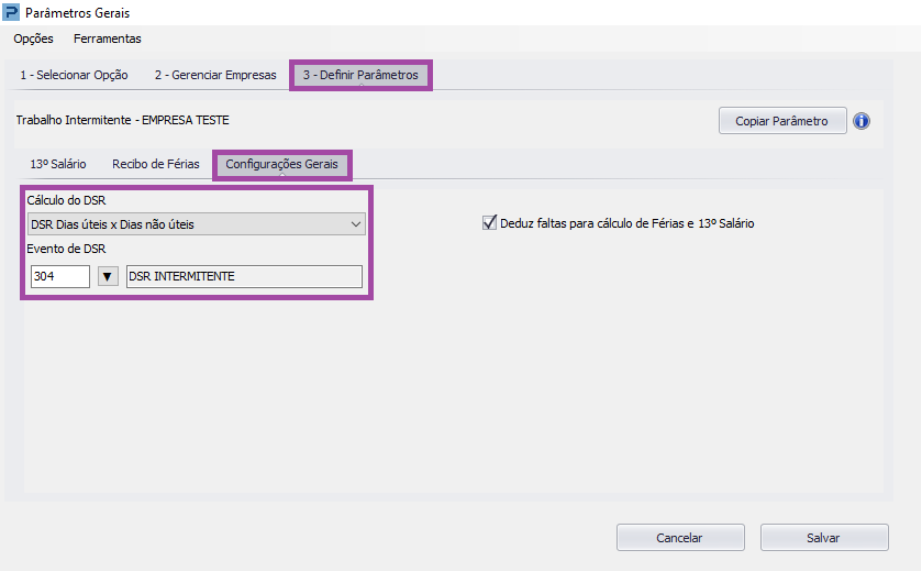Click the DSR INTERMITENTE description field
Screen dimensions: 921x571
pyautogui.click(x=244, y=276)
